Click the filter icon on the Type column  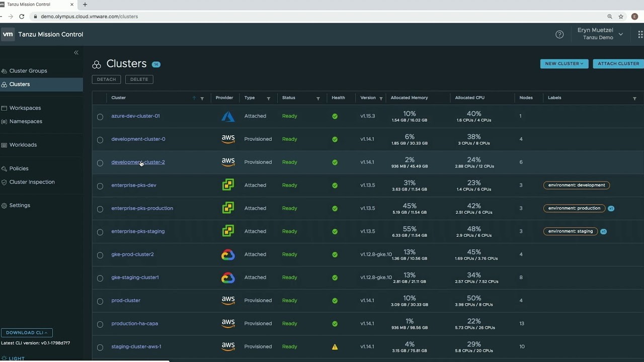coord(268,99)
